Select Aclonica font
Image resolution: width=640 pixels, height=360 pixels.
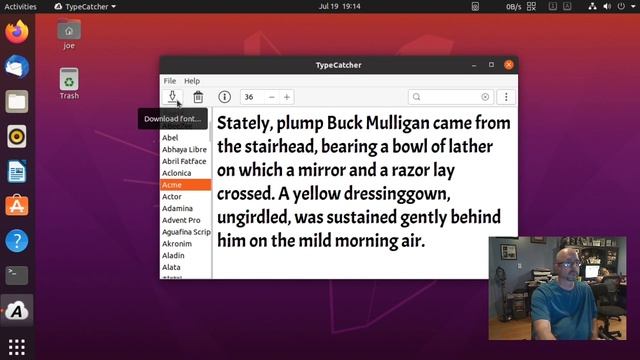pyautogui.click(x=185, y=173)
